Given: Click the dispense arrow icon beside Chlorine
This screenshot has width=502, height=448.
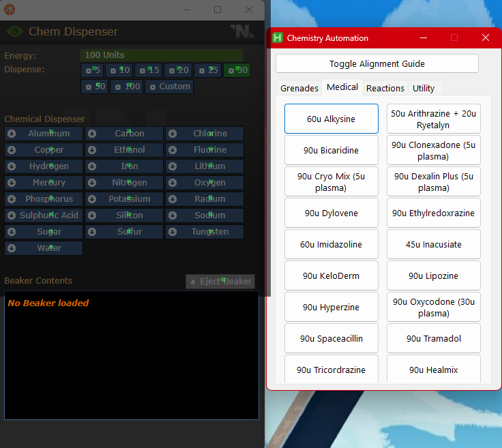Looking at the screenshot, I should coord(173,134).
